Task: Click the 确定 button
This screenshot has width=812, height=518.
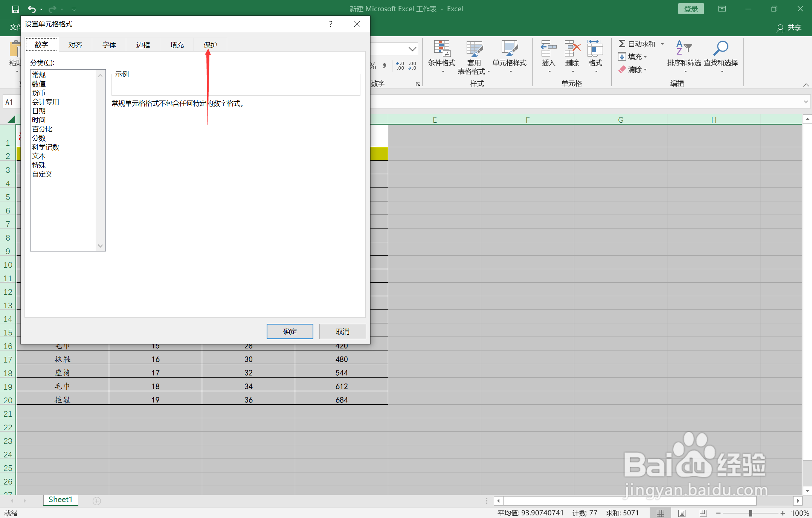Action: (290, 331)
